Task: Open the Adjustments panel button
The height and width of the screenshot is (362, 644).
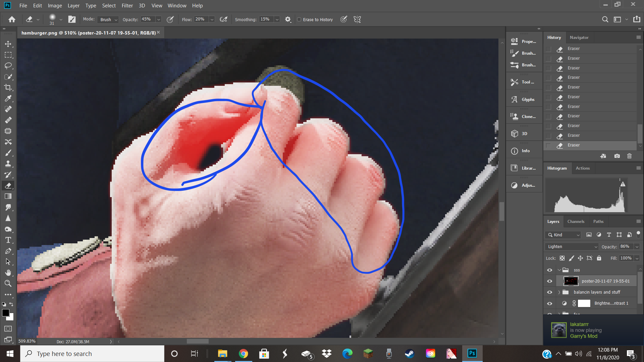Action: (524, 185)
